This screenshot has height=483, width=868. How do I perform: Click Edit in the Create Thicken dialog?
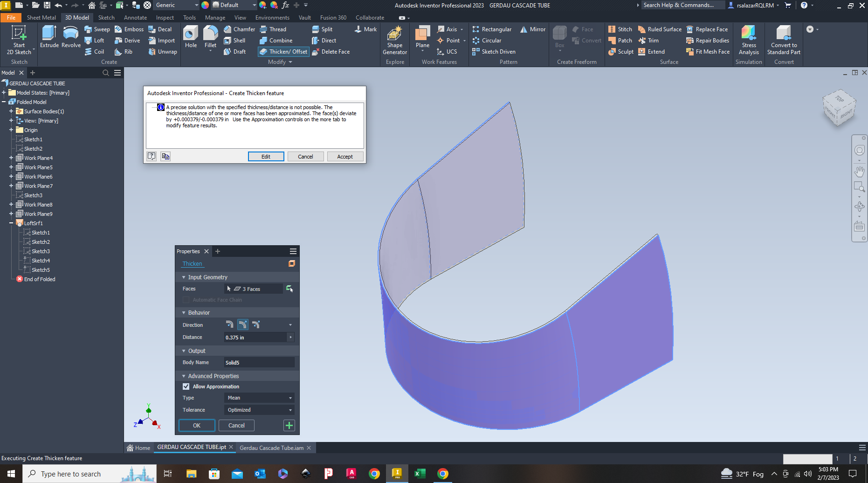pyautogui.click(x=266, y=157)
